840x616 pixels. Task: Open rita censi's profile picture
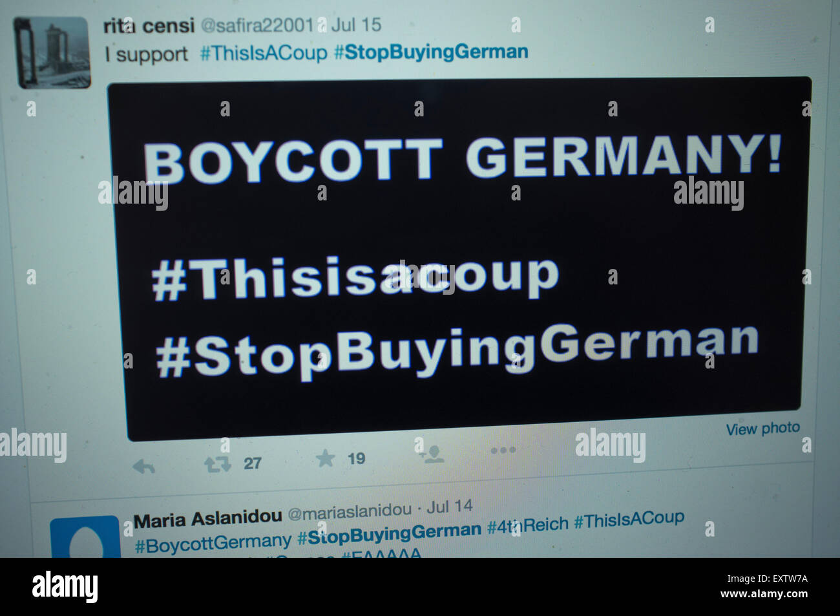point(52,52)
